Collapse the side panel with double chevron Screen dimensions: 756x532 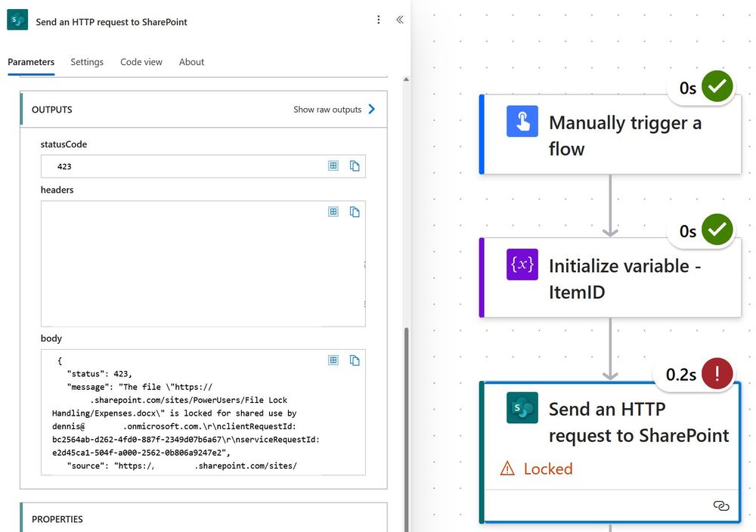click(400, 20)
